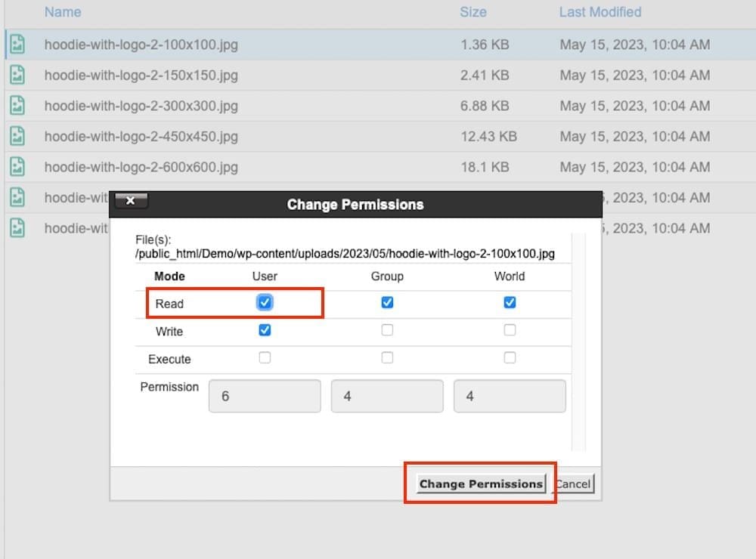Enable the World Execute permission checkbox

[x=510, y=358]
